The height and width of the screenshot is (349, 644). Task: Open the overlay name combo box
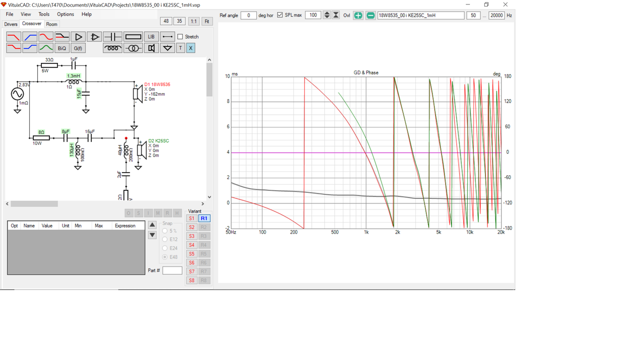[x=421, y=15]
